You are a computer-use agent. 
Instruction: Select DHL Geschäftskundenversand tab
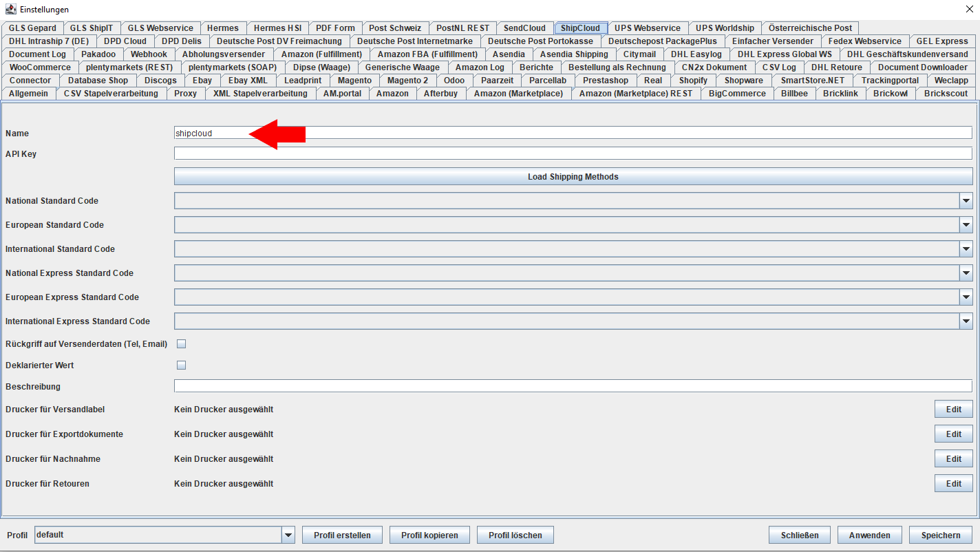pyautogui.click(x=907, y=54)
